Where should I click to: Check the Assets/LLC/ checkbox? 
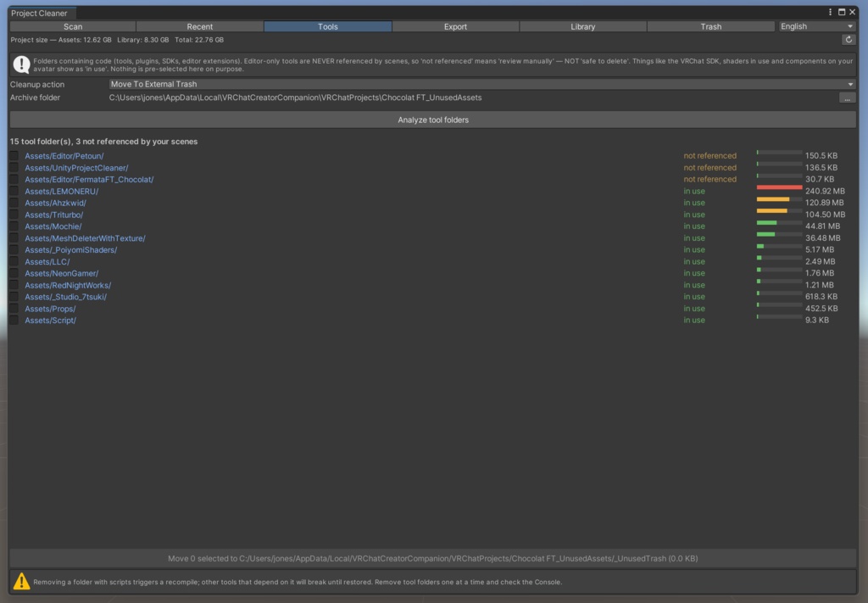point(14,262)
